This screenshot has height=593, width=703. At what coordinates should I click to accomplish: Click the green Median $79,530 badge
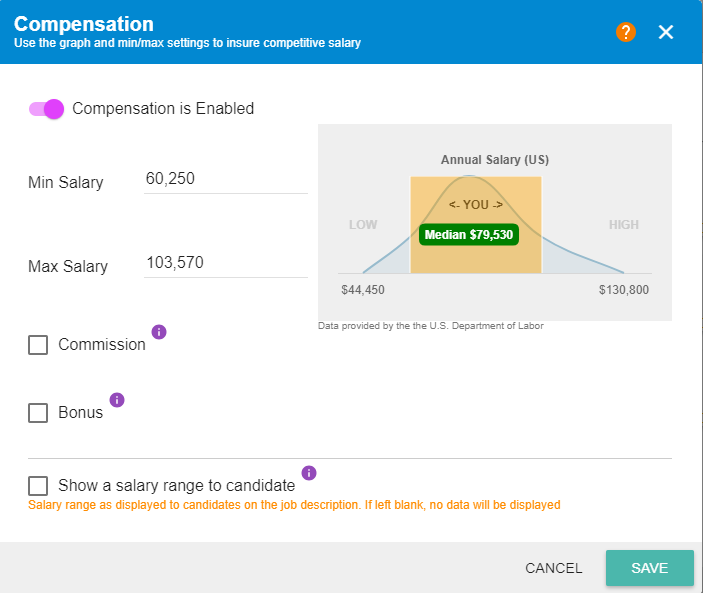tap(469, 235)
